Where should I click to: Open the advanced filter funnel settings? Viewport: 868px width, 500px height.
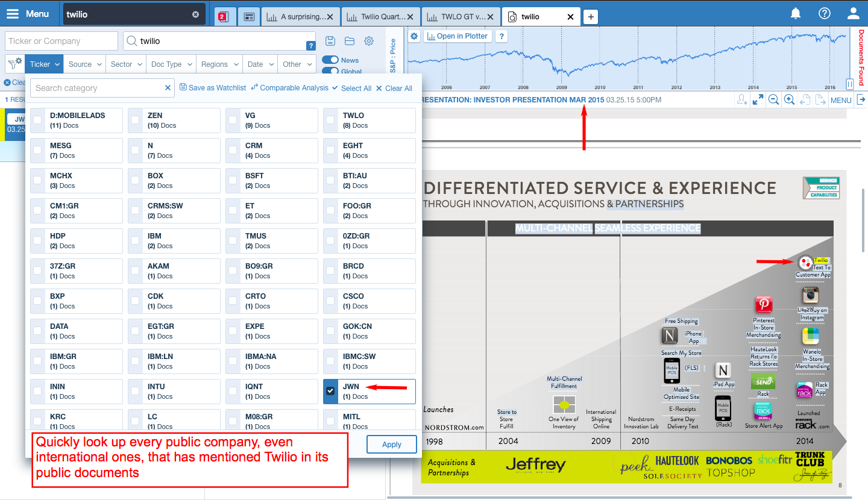coord(14,64)
